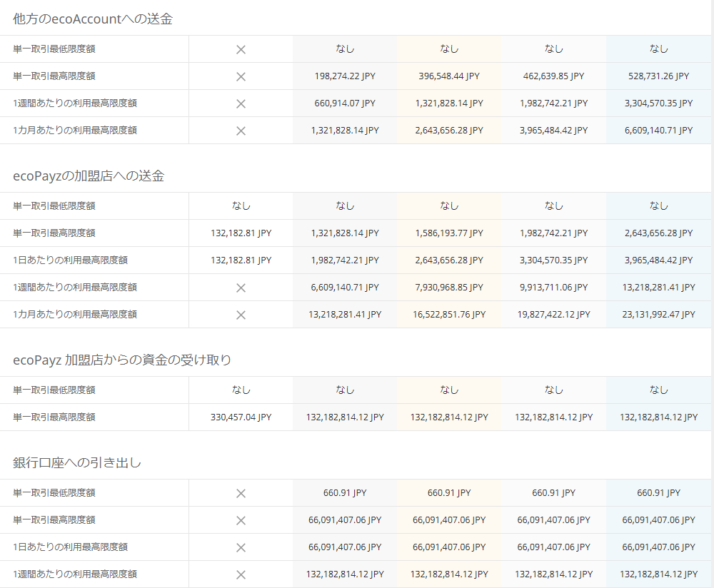Click label 1週間あたりの利用最高限度額 under ecoPayzの加盟店への送金
Viewport: 714px width, 588px height.
(75, 287)
